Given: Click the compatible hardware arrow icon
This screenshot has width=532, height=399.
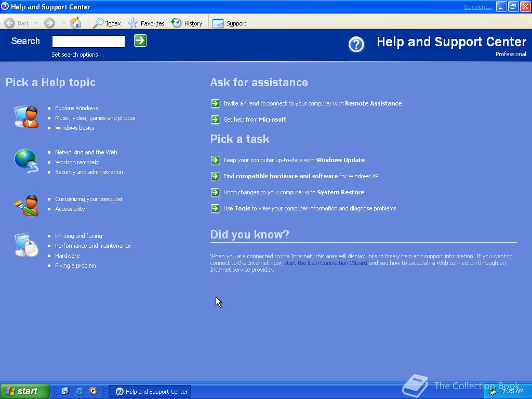Looking at the screenshot, I should (x=215, y=176).
